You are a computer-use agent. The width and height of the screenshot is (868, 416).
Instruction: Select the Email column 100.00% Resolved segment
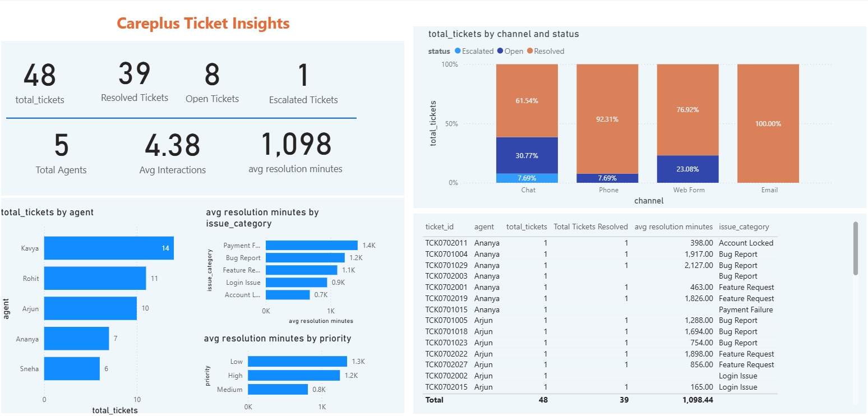(768, 123)
